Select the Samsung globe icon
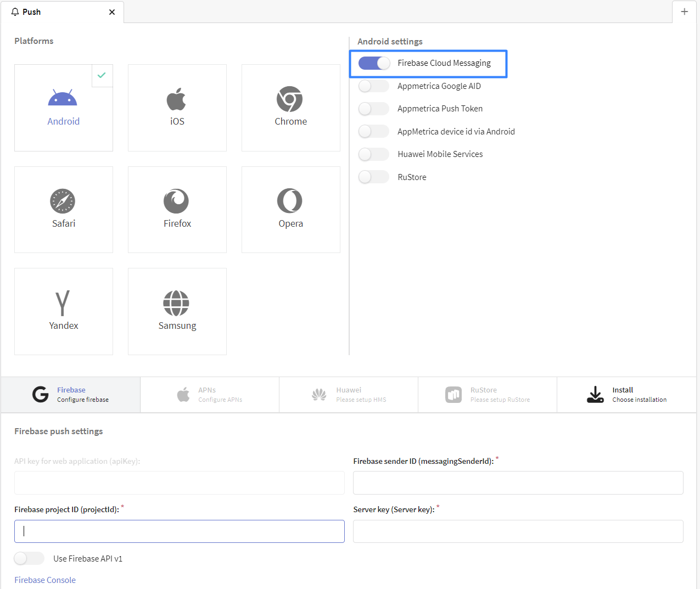Image resolution: width=700 pixels, height=589 pixels. point(176,303)
